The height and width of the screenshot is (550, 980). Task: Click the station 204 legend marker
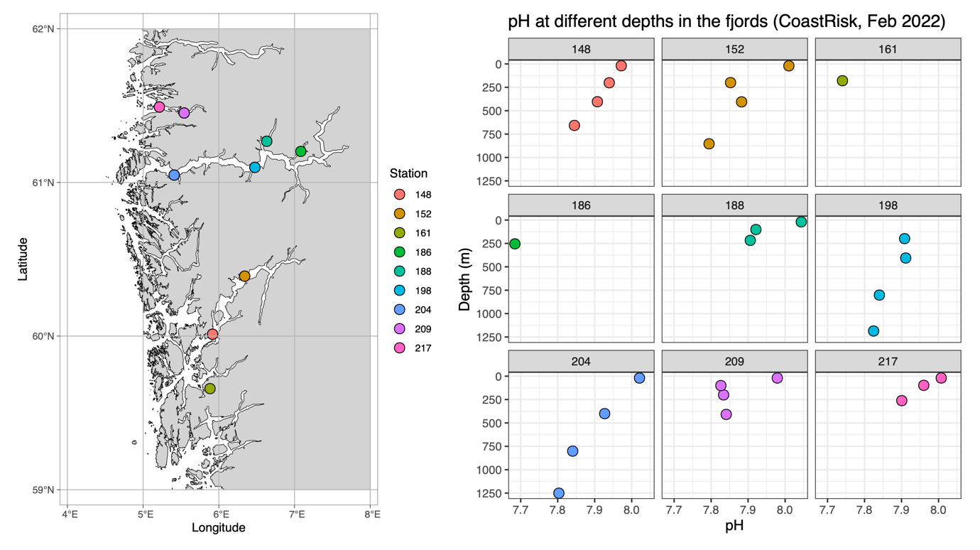tap(400, 310)
